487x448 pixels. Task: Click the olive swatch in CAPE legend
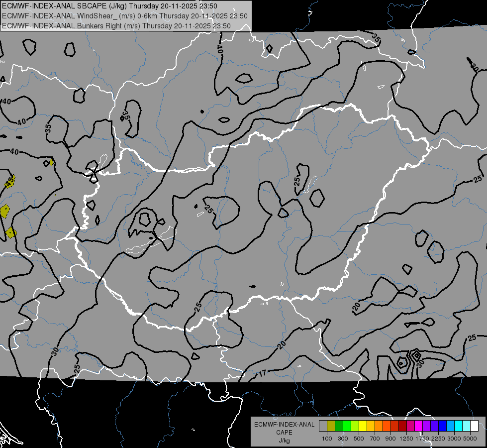(331, 426)
